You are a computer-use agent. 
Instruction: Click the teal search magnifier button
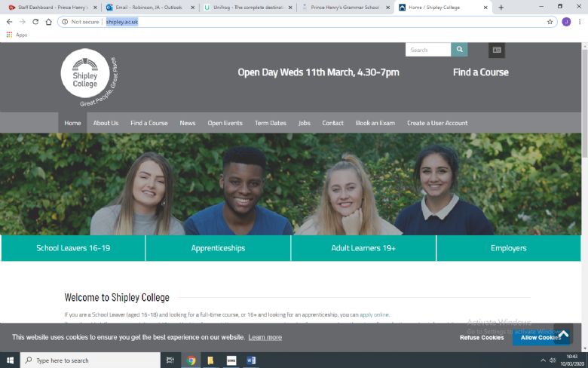coord(459,50)
